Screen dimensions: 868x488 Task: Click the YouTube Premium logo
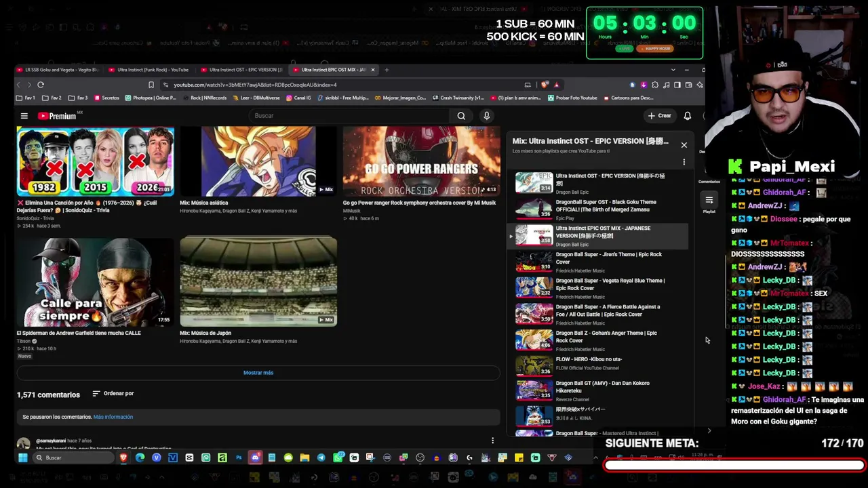[x=57, y=116]
